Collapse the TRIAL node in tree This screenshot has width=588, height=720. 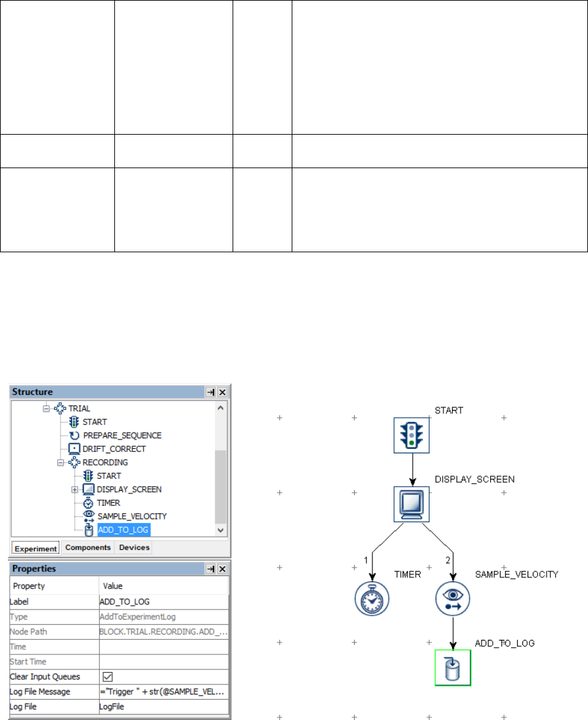47,408
